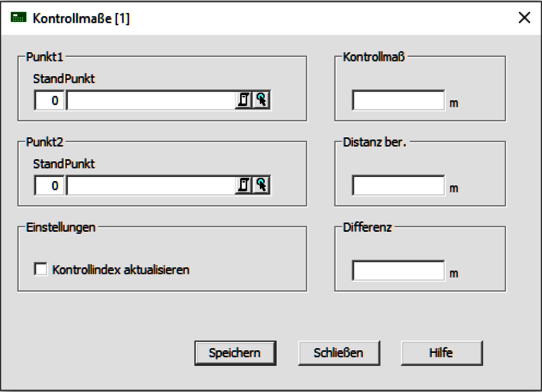
Task: Click the StandPunkt label in Punkt2 group
Action: point(64,164)
